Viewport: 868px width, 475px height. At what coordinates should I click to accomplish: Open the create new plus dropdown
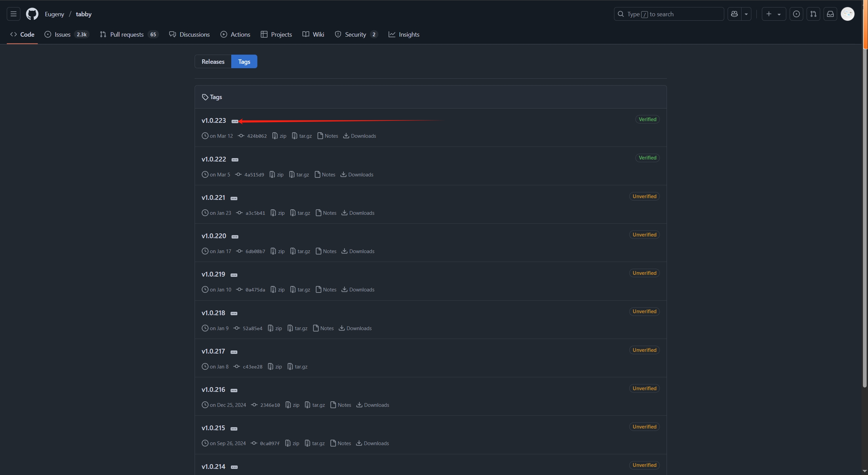(x=774, y=14)
